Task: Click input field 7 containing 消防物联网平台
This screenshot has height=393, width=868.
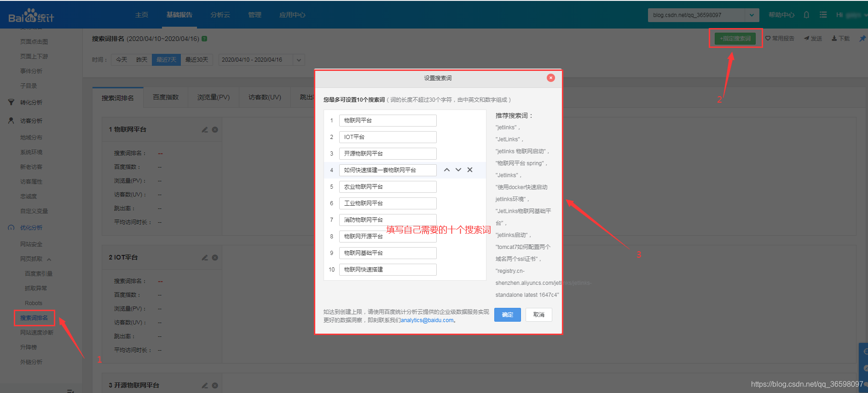Action: [388, 220]
